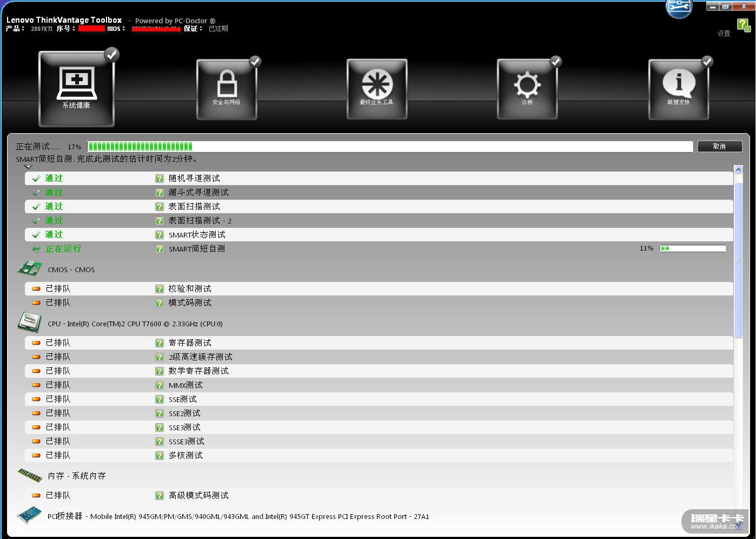The image size is (756, 539).
Task: Click the Intel CPU processor icon
Action: pyautogui.click(x=30, y=322)
